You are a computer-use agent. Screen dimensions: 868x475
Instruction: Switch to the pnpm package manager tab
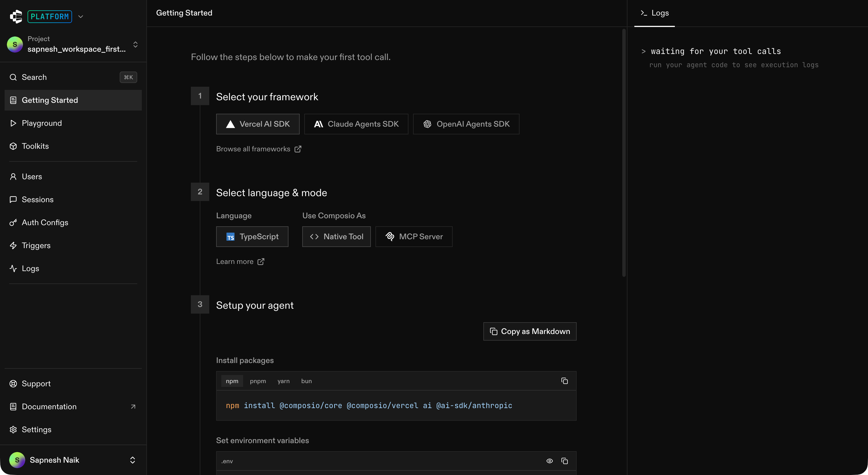(x=258, y=381)
